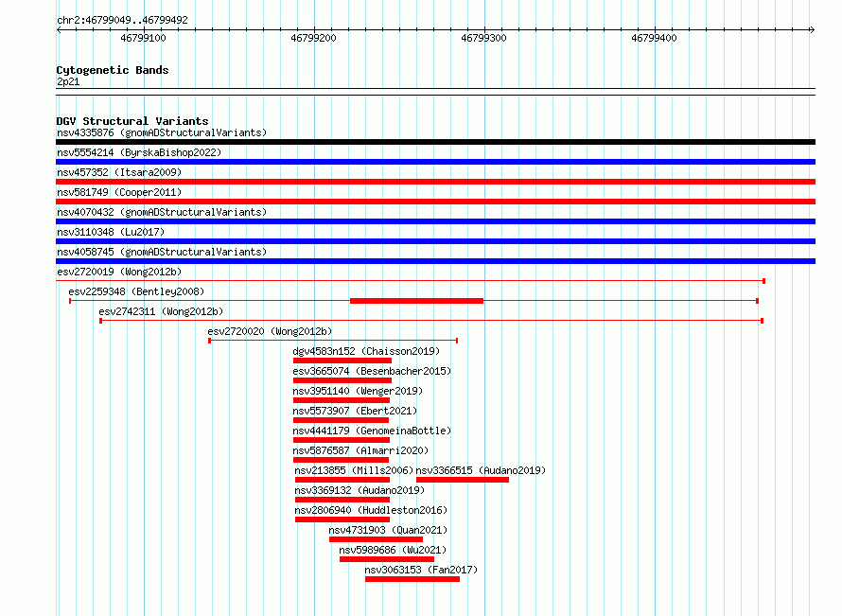Click the red nsv457352 variant bar
Screen dimensions: 842x616
(x=435, y=182)
